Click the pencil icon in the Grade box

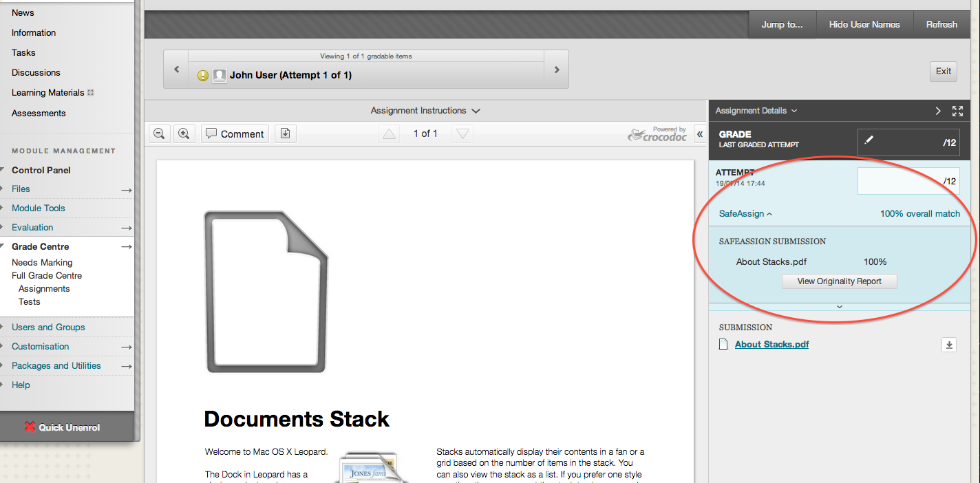[869, 140]
